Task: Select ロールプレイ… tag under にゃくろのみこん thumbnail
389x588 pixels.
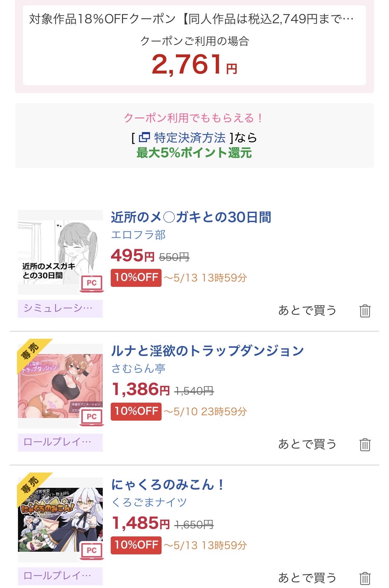Action: pos(60,576)
